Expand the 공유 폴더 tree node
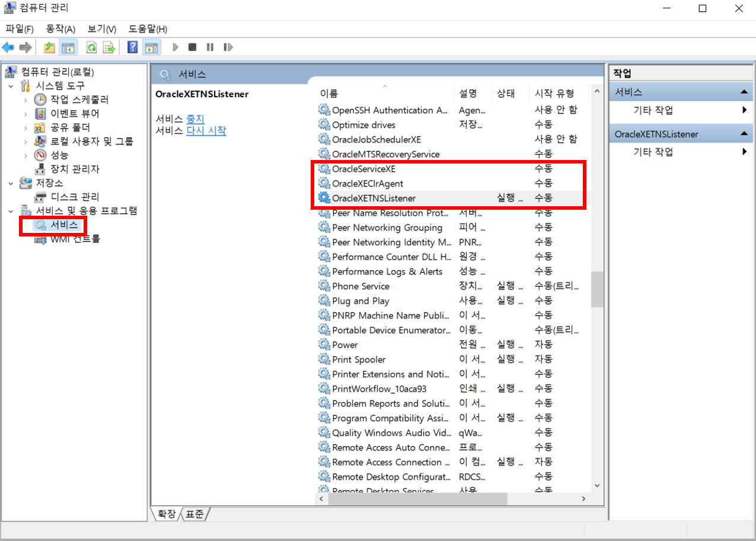The height and width of the screenshot is (541, 756). (25, 127)
